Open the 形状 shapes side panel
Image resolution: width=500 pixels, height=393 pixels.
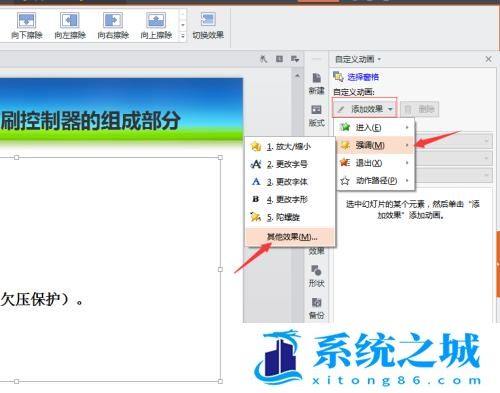316,276
